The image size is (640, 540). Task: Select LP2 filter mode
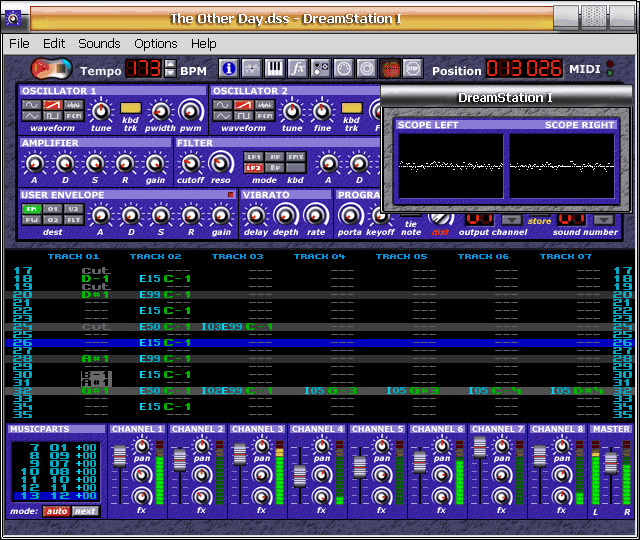point(253,168)
